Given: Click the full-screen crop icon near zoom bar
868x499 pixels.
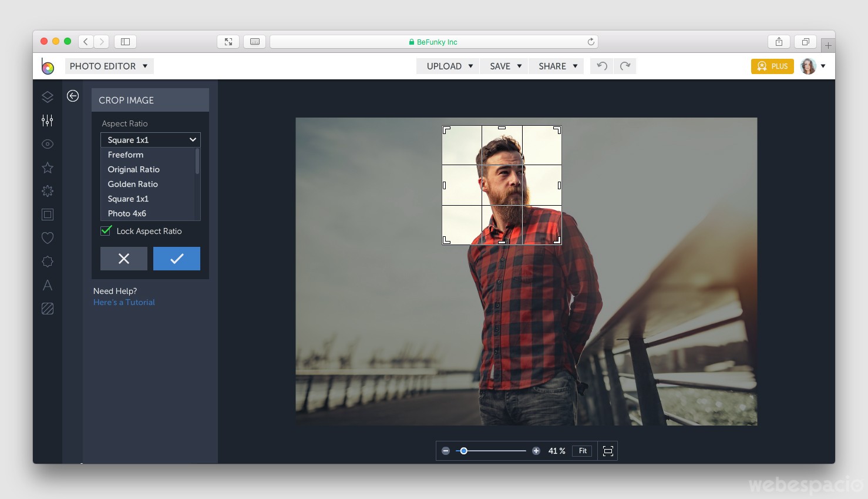Looking at the screenshot, I should [x=608, y=451].
